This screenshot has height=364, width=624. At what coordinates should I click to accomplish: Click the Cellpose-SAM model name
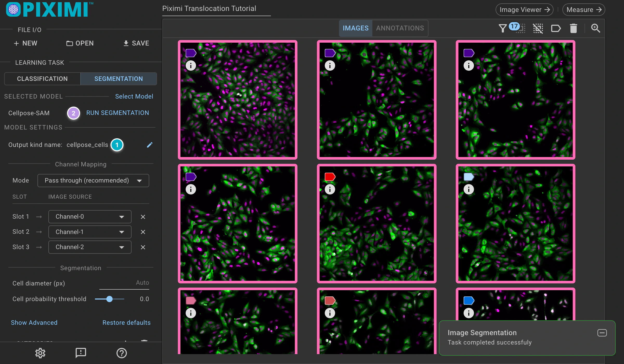tap(29, 113)
